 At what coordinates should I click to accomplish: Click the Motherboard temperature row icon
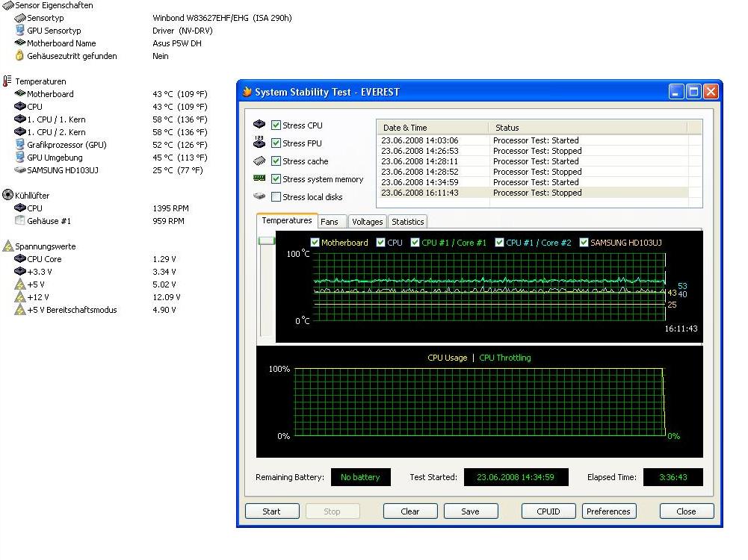pos(20,93)
